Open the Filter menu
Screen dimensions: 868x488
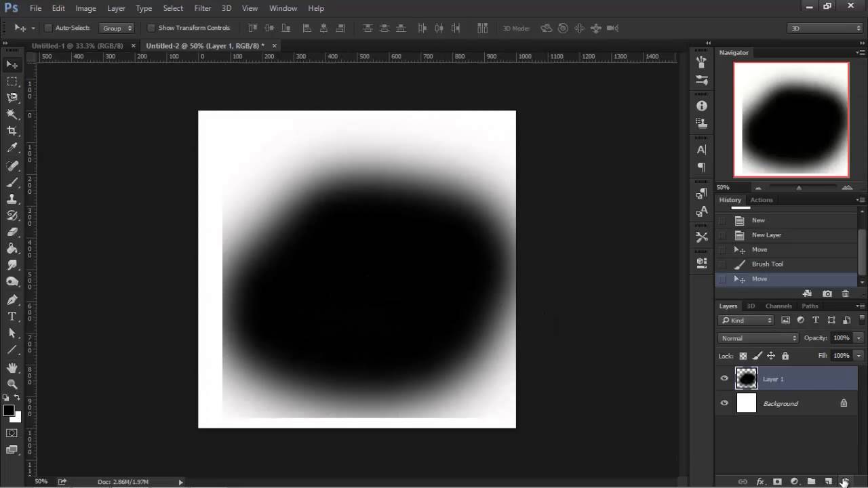coord(203,8)
